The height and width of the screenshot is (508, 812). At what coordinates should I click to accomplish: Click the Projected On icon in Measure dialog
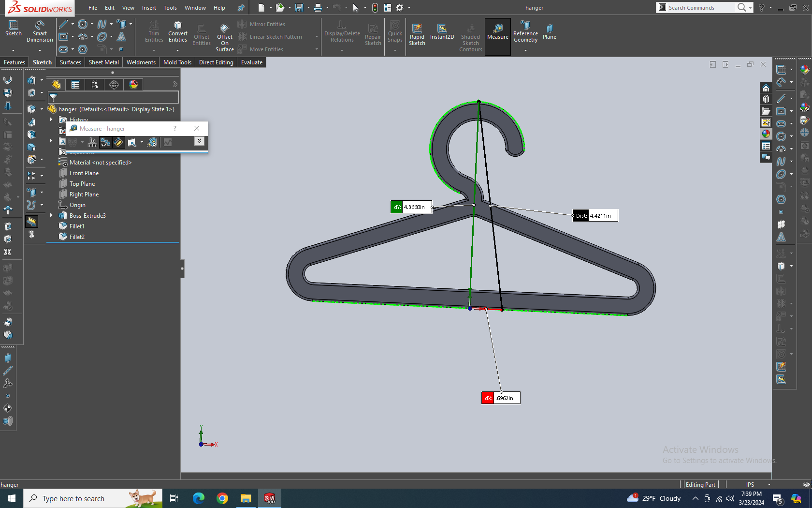tap(132, 142)
